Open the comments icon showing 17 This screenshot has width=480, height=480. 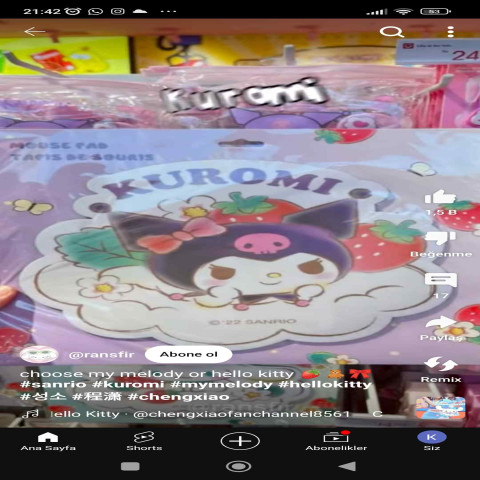point(440,280)
